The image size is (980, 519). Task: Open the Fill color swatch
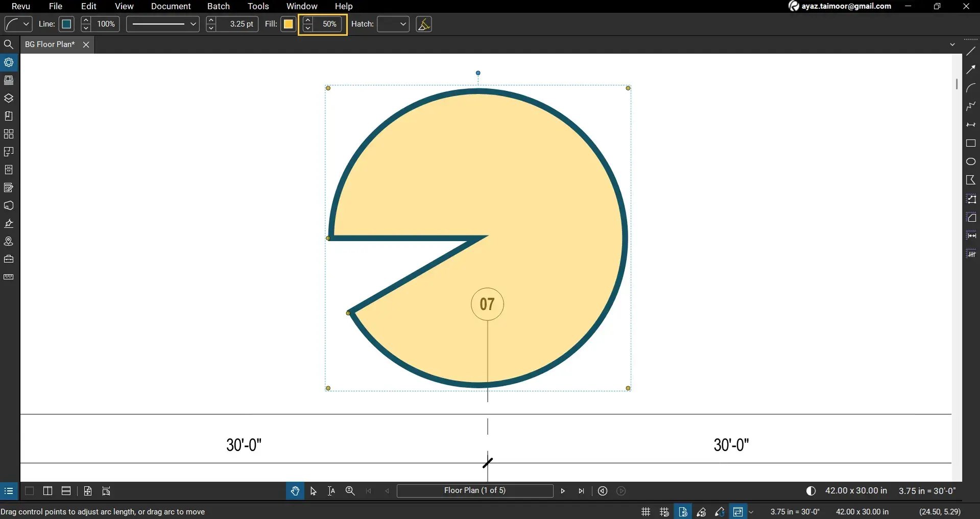click(x=289, y=24)
